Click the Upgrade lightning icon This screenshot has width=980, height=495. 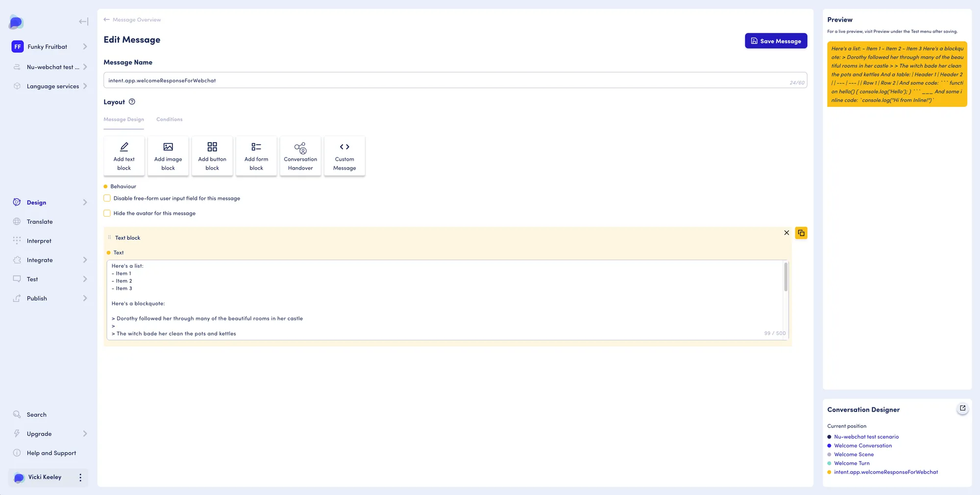click(x=17, y=434)
